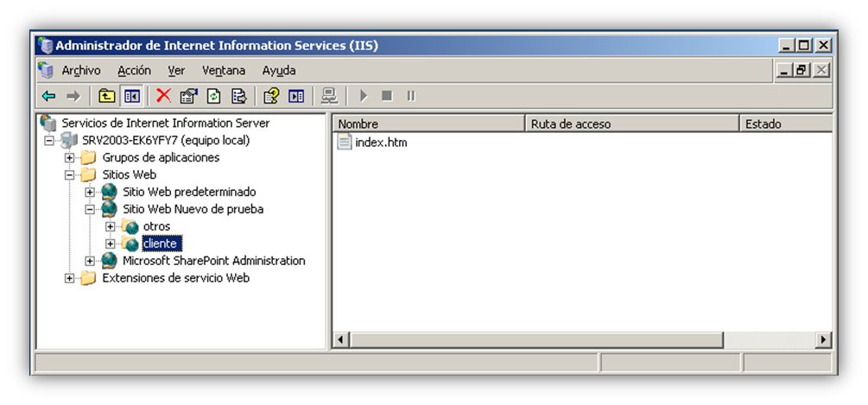Open the Acción menu
The image size is (868, 405).
pyautogui.click(x=134, y=71)
